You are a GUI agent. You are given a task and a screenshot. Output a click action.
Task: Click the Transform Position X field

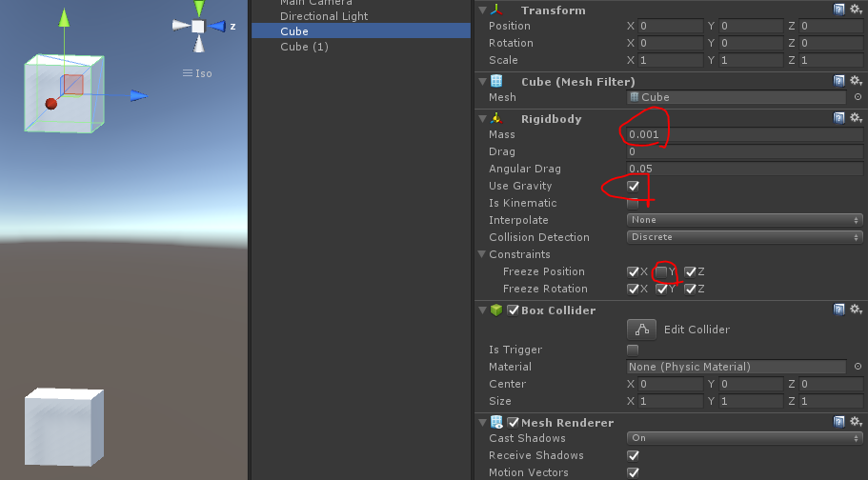(671, 26)
